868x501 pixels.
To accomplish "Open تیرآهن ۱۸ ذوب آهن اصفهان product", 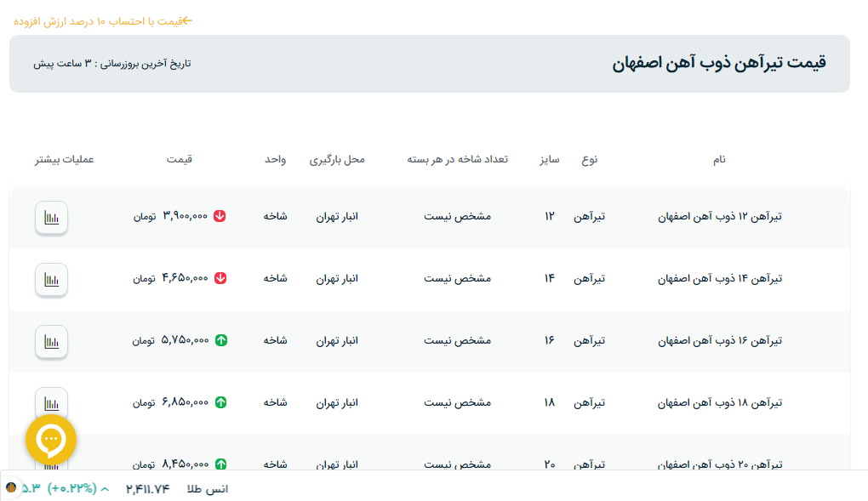I will (719, 403).
